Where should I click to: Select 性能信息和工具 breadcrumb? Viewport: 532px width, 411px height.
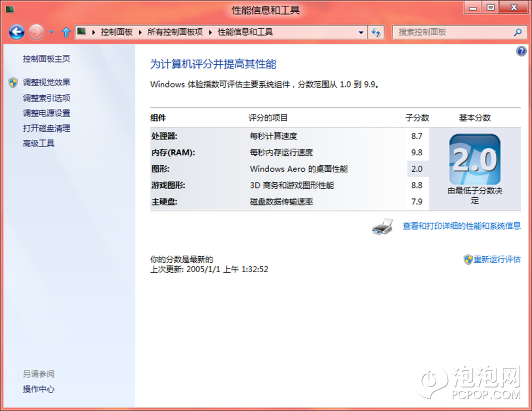[245, 32]
